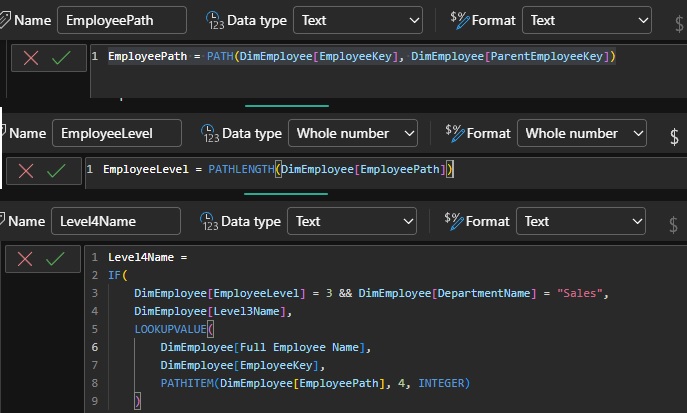The height and width of the screenshot is (413, 687).
Task: Click the LOOKUPVALUE function in Level4Name formula
Action: click(x=172, y=328)
